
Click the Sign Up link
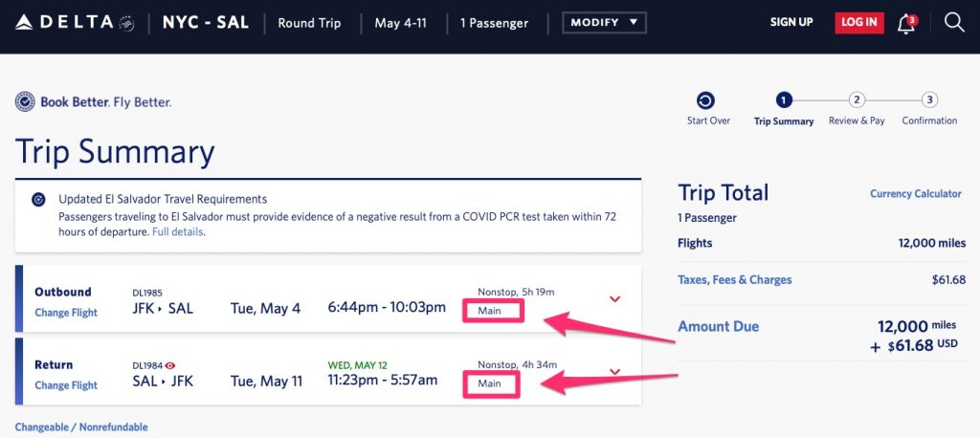791,22
